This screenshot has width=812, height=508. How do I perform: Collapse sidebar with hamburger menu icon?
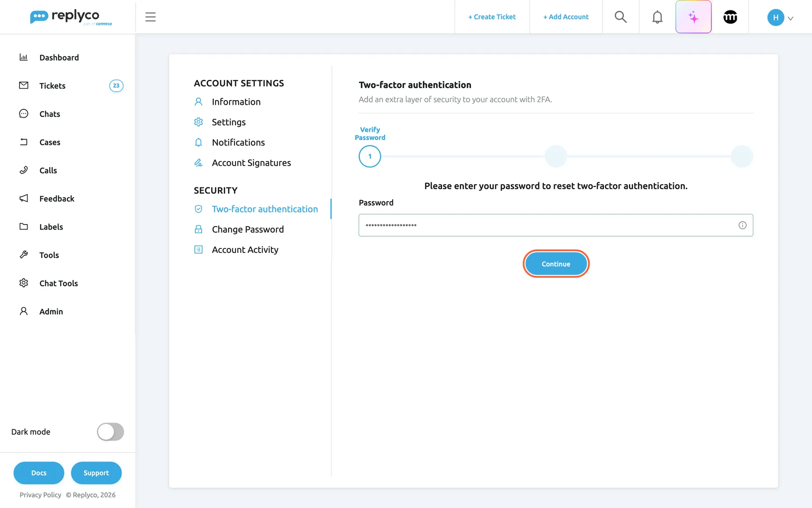150,17
